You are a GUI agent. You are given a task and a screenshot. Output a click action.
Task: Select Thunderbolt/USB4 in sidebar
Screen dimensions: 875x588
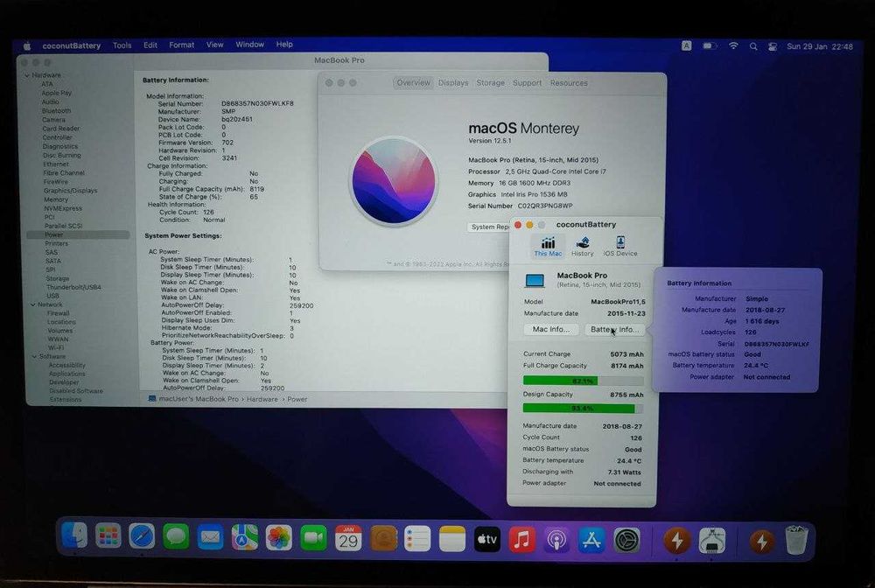pyautogui.click(x=73, y=287)
